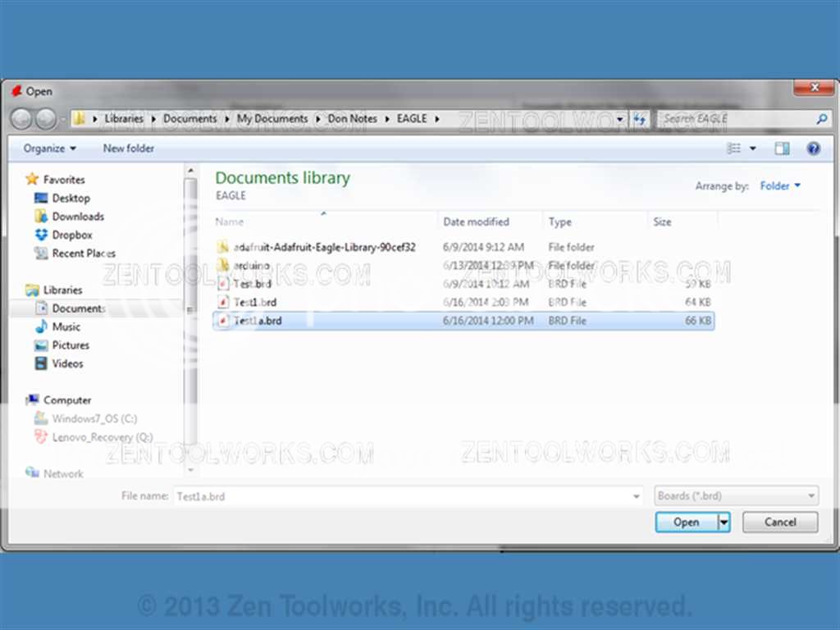840x630 pixels.
Task: Select Windows7_OS (C:) drive
Action: [x=94, y=418]
